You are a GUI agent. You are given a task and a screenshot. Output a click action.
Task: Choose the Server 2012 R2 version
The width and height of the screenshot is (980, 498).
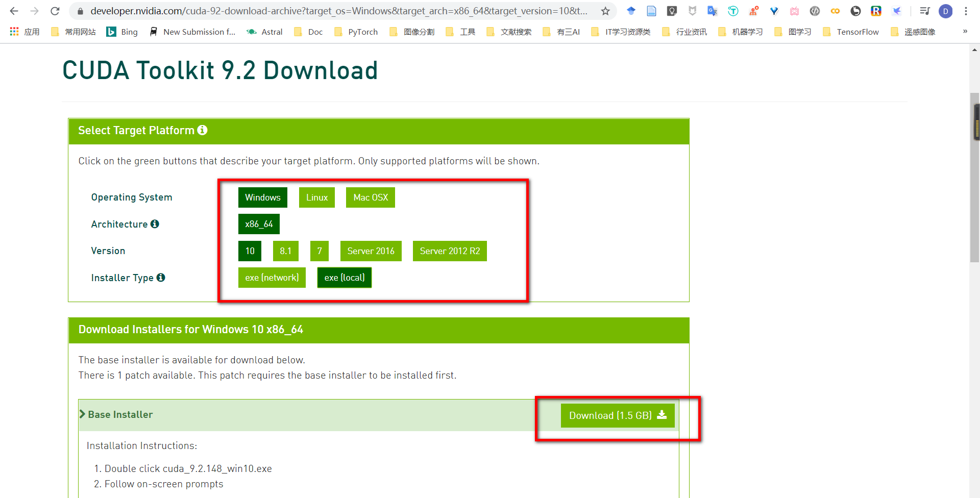(450, 251)
